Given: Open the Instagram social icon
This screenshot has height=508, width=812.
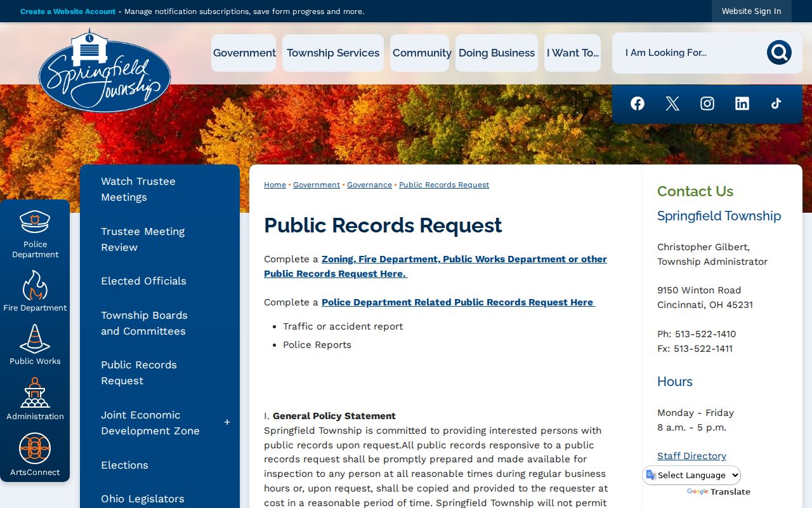Looking at the screenshot, I should [x=707, y=104].
